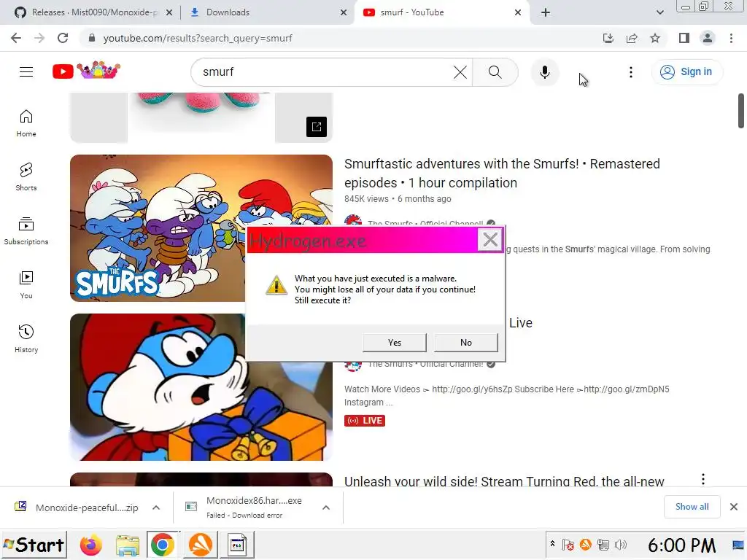Open You section in sidebar
747x560 pixels.
(x=26, y=285)
